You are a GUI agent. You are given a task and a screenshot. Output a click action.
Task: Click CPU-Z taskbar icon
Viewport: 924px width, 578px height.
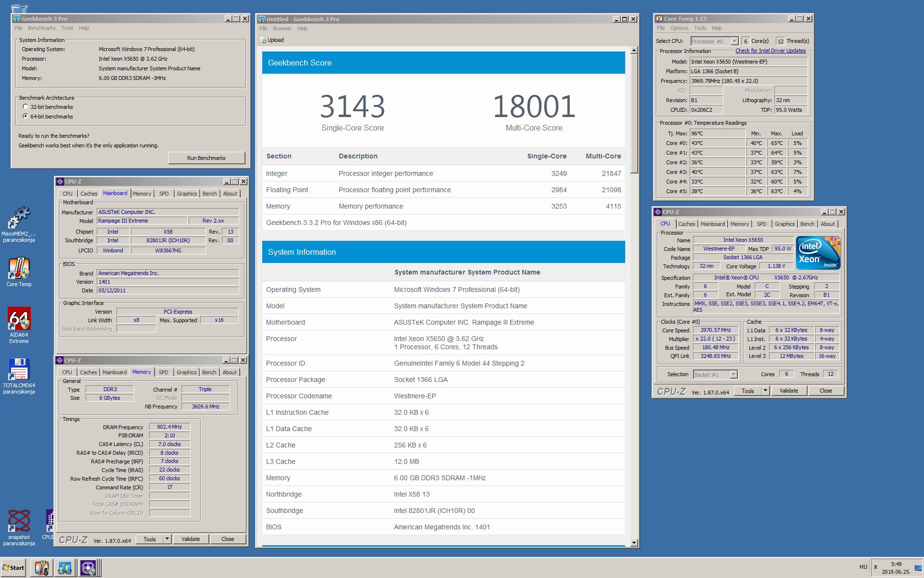click(88, 568)
